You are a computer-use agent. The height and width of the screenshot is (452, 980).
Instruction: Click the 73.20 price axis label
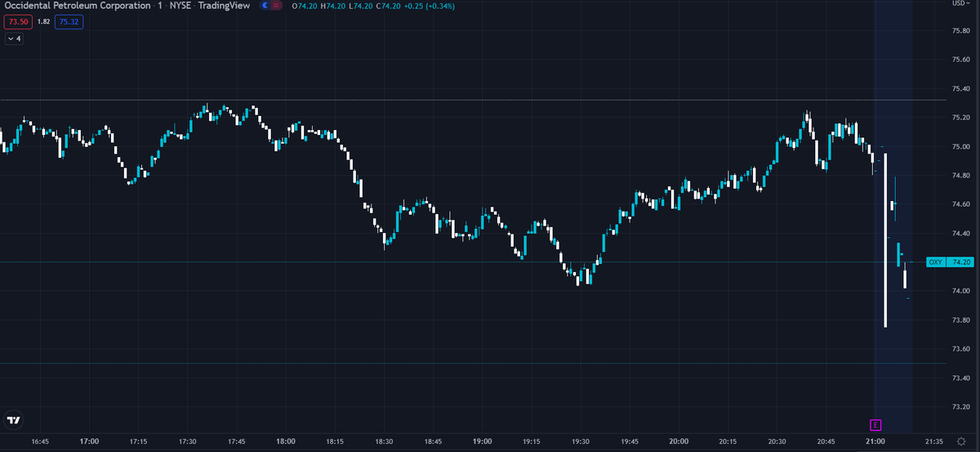(x=960, y=406)
